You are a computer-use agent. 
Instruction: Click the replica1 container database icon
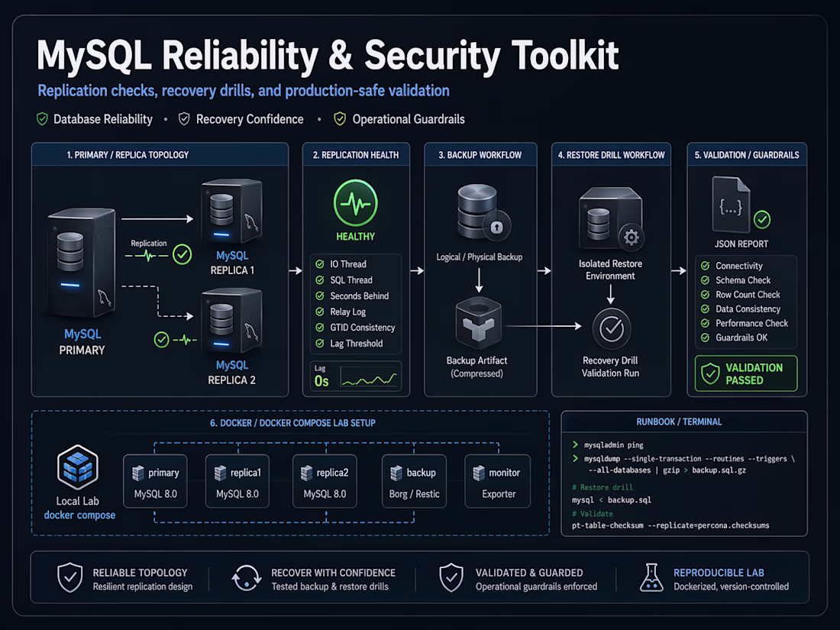point(220,473)
